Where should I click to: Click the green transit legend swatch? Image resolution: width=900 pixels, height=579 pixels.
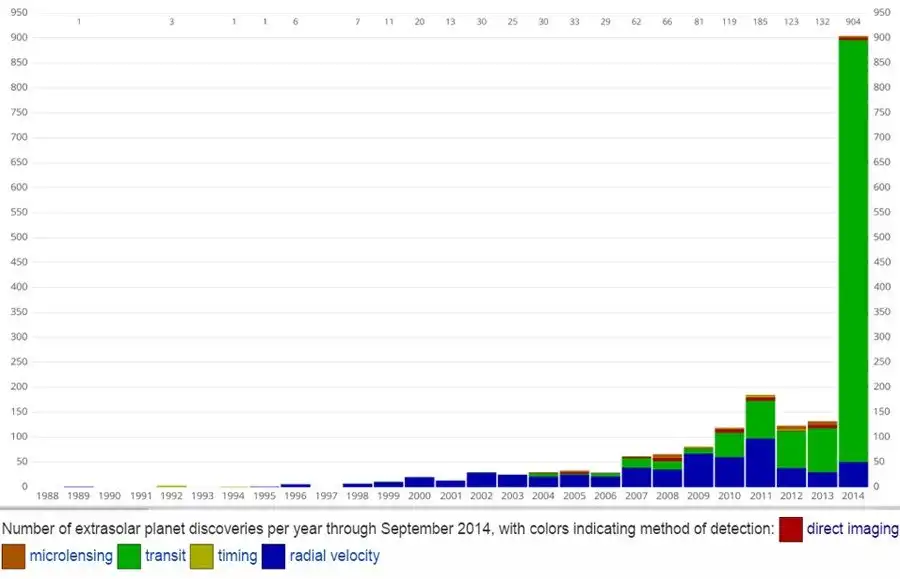[x=130, y=556]
